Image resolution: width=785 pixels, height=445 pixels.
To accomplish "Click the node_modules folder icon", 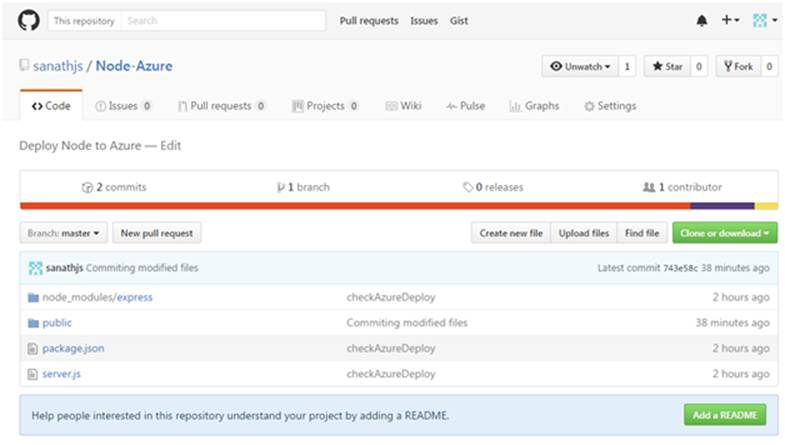I will pyautogui.click(x=33, y=298).
